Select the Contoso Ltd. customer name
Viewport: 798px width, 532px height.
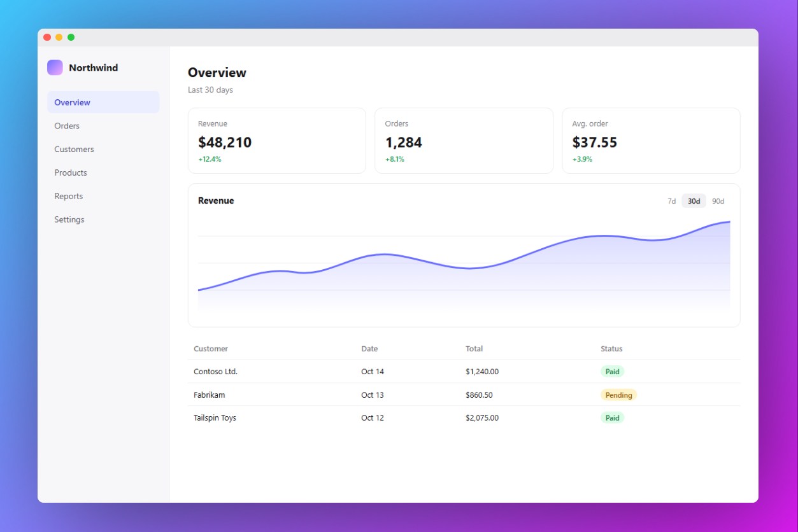(x=215, y=372)
